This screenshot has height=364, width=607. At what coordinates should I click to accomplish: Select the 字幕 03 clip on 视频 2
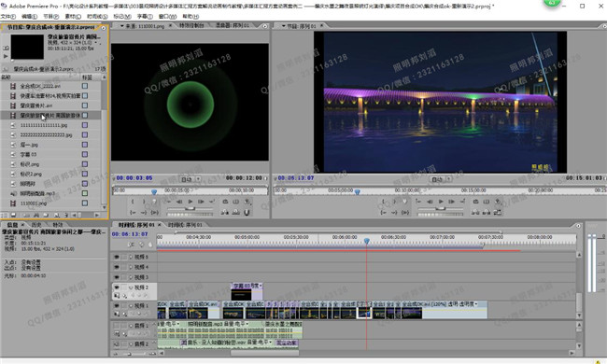point(247,291)
